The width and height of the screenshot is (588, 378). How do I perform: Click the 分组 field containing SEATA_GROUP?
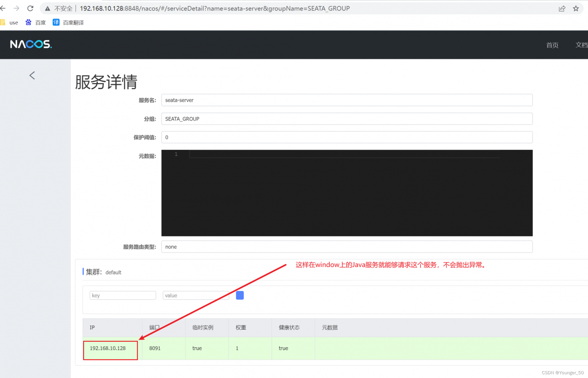pyautogui.click(x=347, y=119)
